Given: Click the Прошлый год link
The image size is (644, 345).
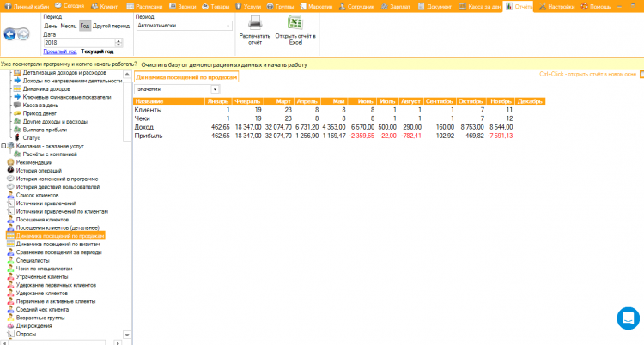Looking at the screenshot, I should pos(59,51).
